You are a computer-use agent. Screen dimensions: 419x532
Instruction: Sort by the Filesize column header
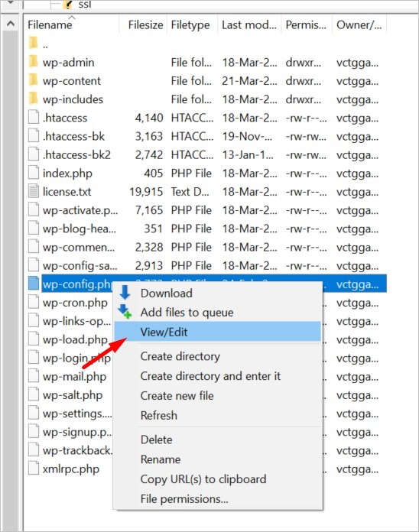coord(143,24)
